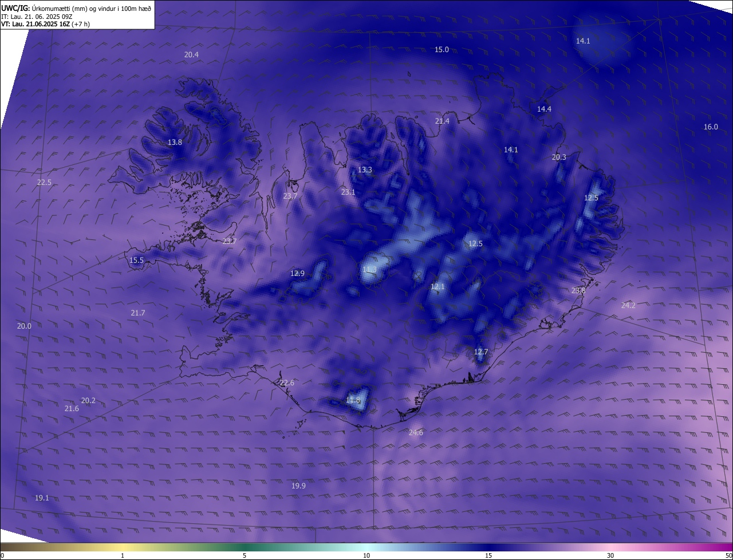Click the 22.5 value label

[x=44, y=183]
